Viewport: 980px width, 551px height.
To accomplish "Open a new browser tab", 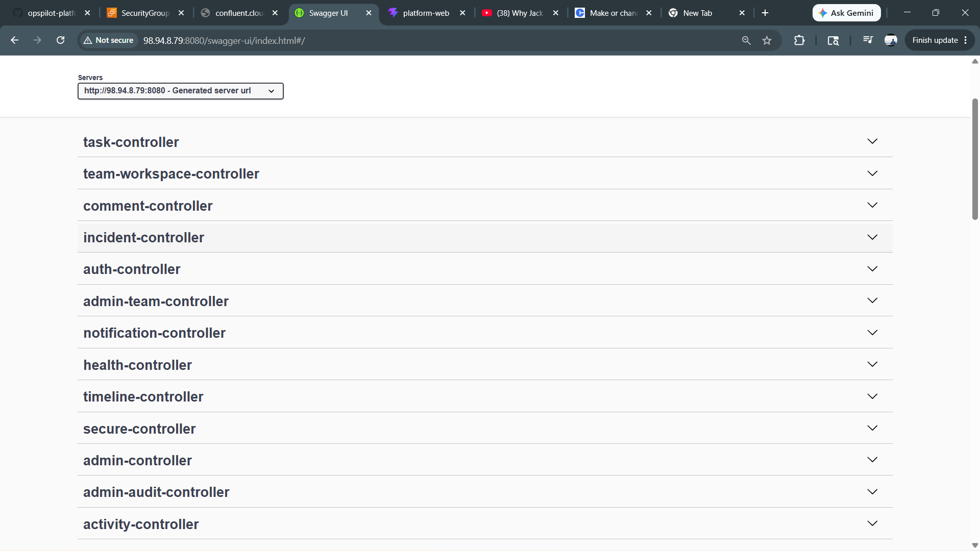I will pyautogui.click(x=765, y=13).
